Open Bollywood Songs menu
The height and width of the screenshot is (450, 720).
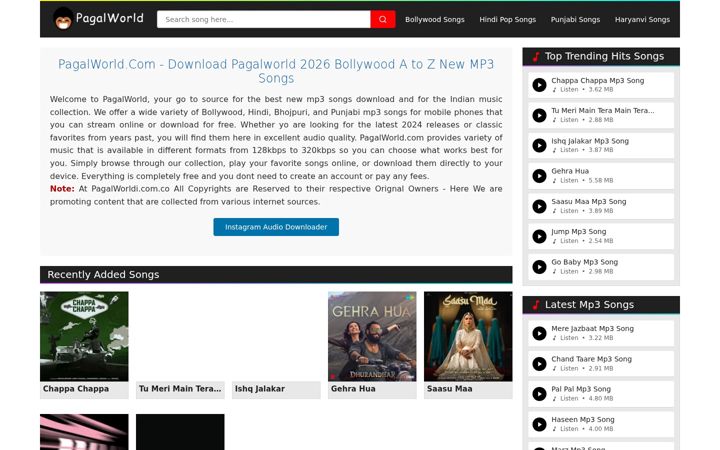click(434, 19)
